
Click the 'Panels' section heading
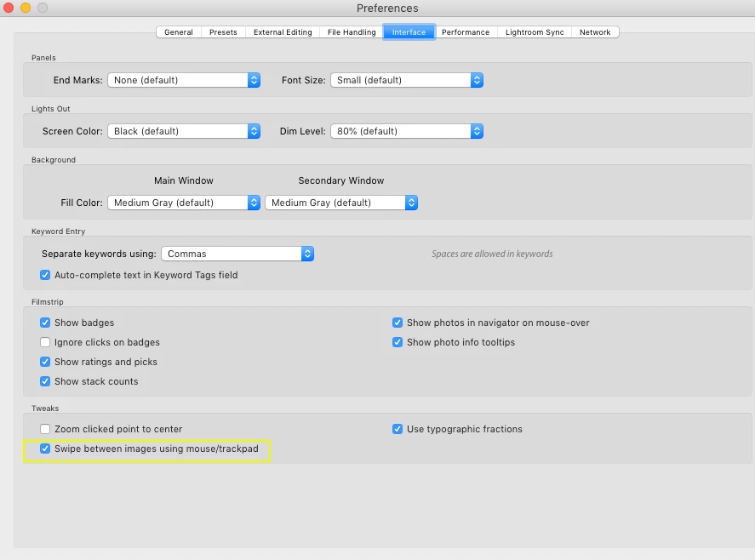[43, 58]
